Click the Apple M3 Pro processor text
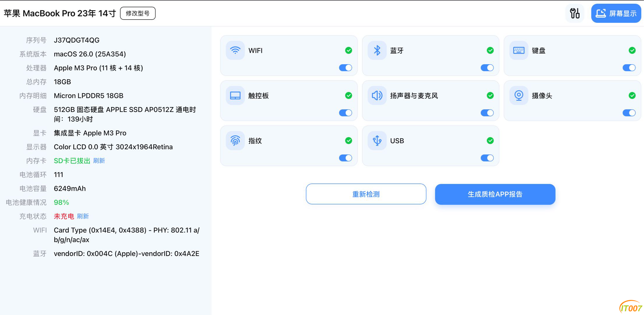This screenshot has height=315, width=644. tap(98, 68)
